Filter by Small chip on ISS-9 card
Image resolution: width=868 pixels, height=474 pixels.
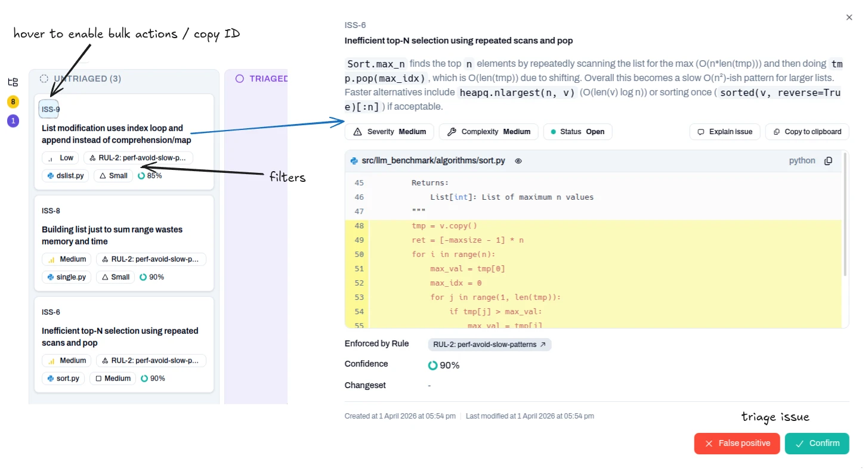click(x=113, y=176)
